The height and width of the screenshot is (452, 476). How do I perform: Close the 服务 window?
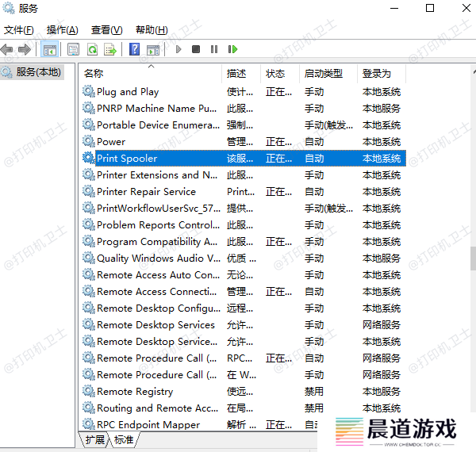coord(466,8)
